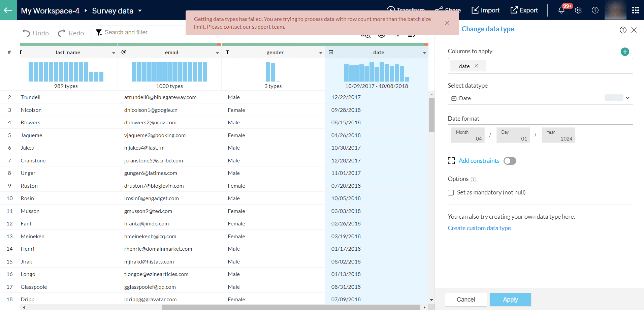This screenshot has width=644, height=310.
Task: Open the email column dropdown arrow
Action: (x=217, y=53)
